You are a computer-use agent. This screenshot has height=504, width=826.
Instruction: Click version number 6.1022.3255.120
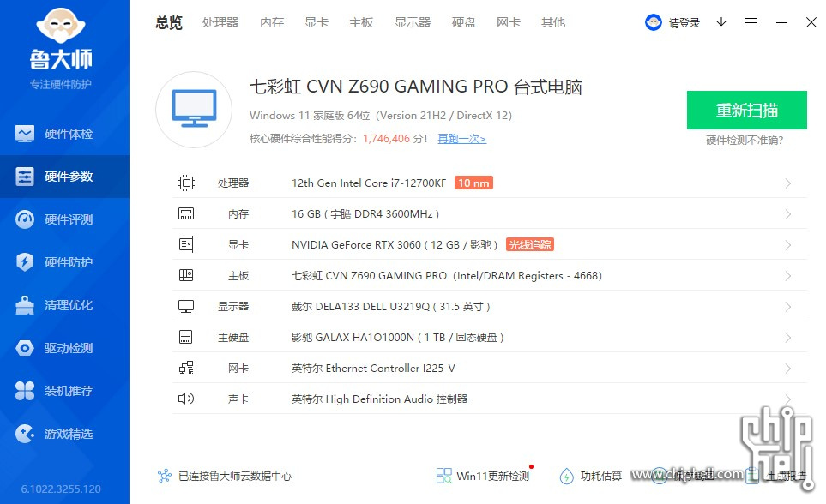coord(61,489)
